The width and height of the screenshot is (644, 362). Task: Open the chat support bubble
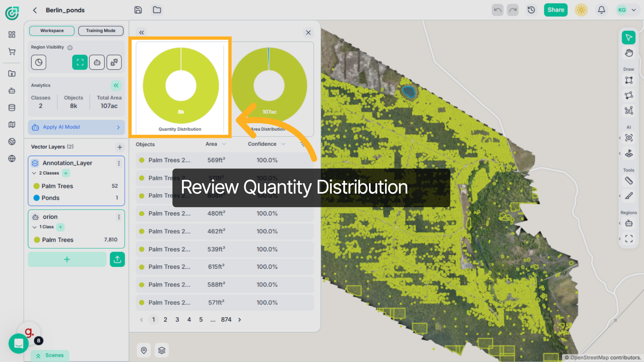coord(18,344)
